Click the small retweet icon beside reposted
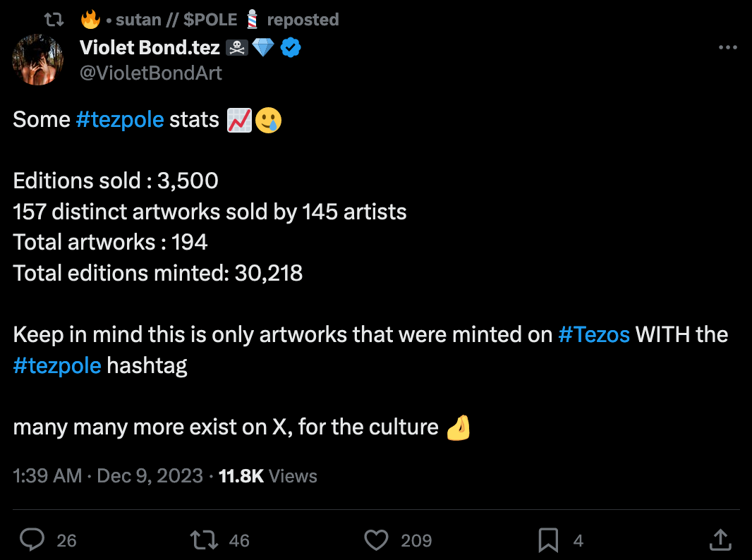This screenshot has width=752, height=560. coord(55,19)
